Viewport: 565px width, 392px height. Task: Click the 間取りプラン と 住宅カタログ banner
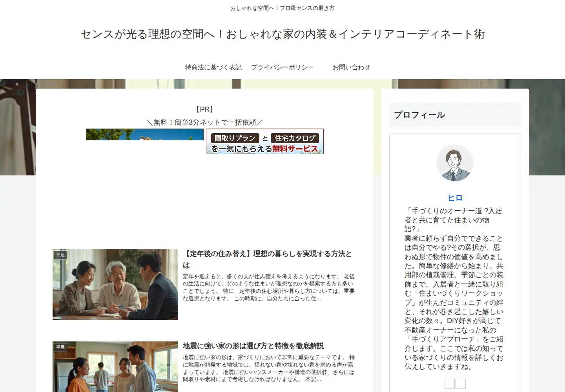265,141
